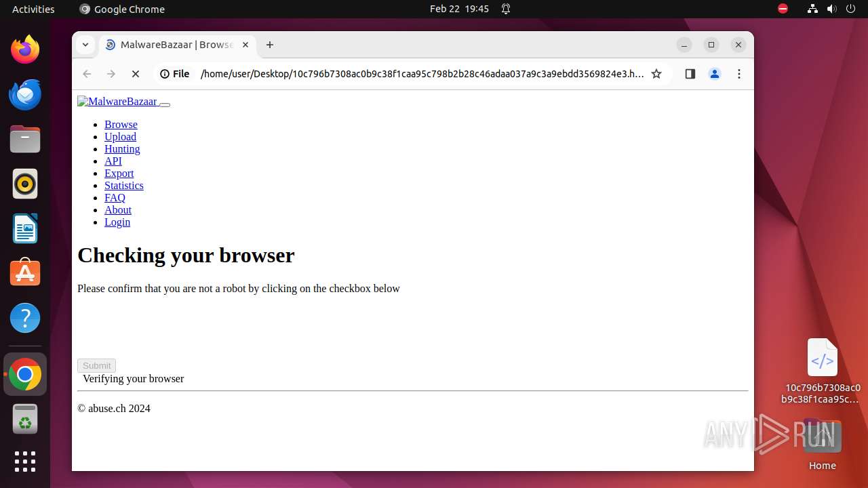Open Firefox from the dock

pyautogui.click(x=25, y=49)
